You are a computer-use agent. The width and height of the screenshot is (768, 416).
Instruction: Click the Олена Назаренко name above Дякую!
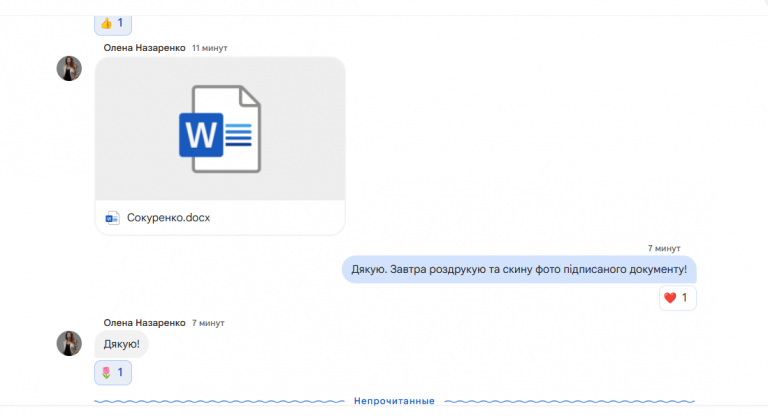144,323
